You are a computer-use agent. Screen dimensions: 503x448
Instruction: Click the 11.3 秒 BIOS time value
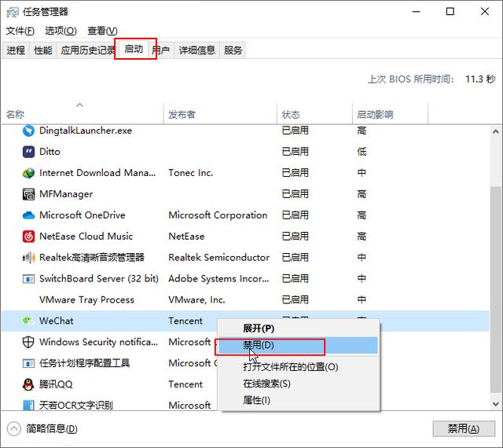pos(480,79)
